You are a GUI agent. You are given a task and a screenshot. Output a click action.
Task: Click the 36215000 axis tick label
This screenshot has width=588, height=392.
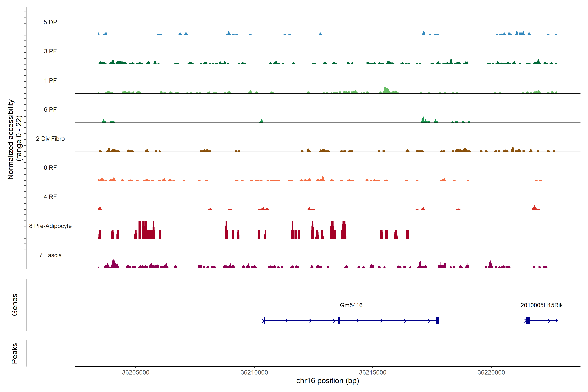(x=373, y=372)
